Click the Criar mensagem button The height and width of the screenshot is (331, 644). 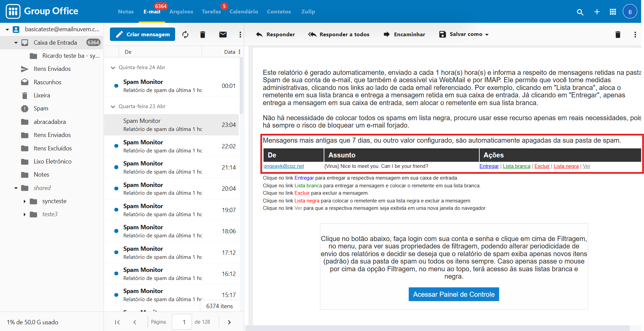point(143,34)
